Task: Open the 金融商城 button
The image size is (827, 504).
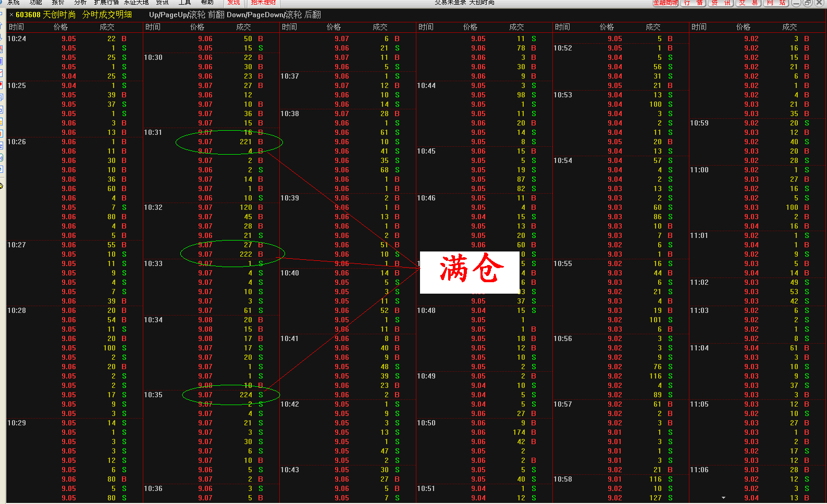Action: pos(665,3)
